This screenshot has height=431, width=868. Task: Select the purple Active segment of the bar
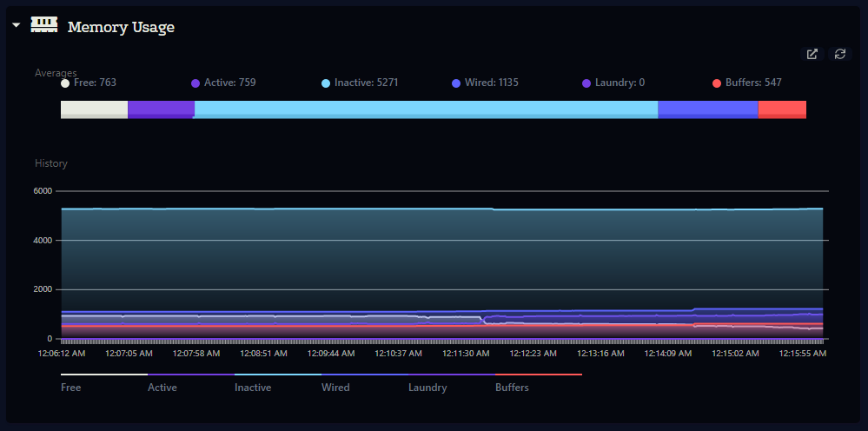pyautogui.click(x=161, y=109)
